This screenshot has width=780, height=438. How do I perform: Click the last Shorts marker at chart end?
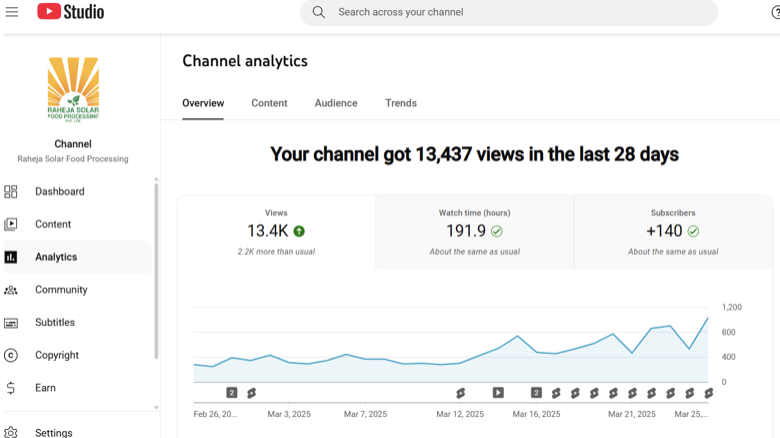pyautogui.click(x=709, y=393)
